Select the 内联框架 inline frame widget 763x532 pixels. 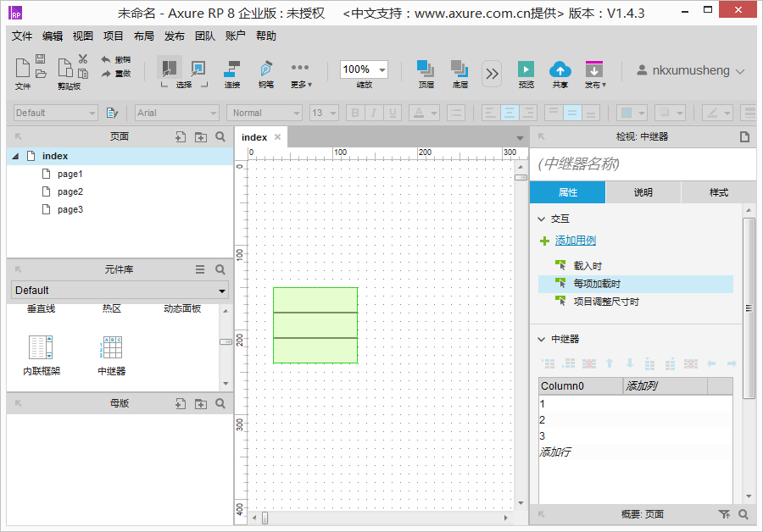pos(41,356)
